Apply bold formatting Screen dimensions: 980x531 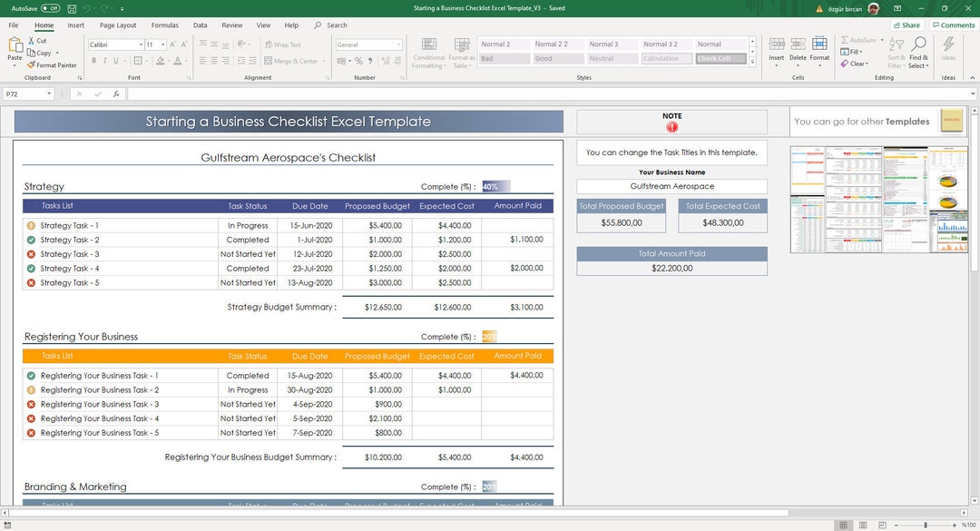coord(93,61)
